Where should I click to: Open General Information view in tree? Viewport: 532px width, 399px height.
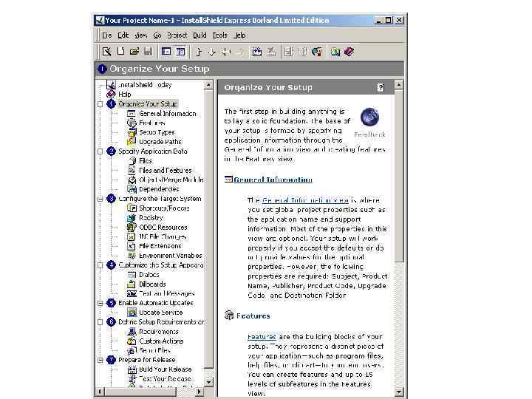168,113
